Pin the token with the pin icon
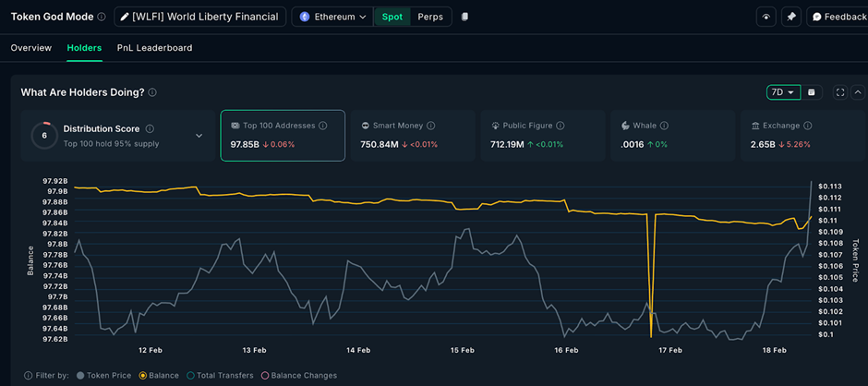868x386 pixels. tap(791, 17)
